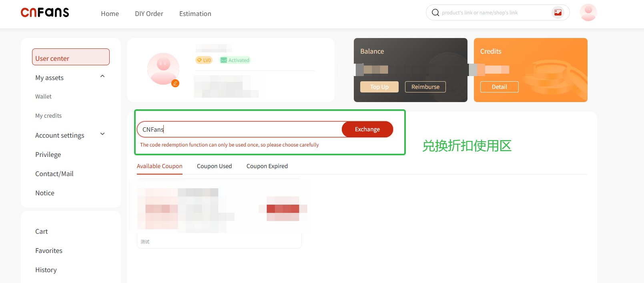Switch to the Coupon Used tab
644x283 pixels.
(x=214, y=166)
